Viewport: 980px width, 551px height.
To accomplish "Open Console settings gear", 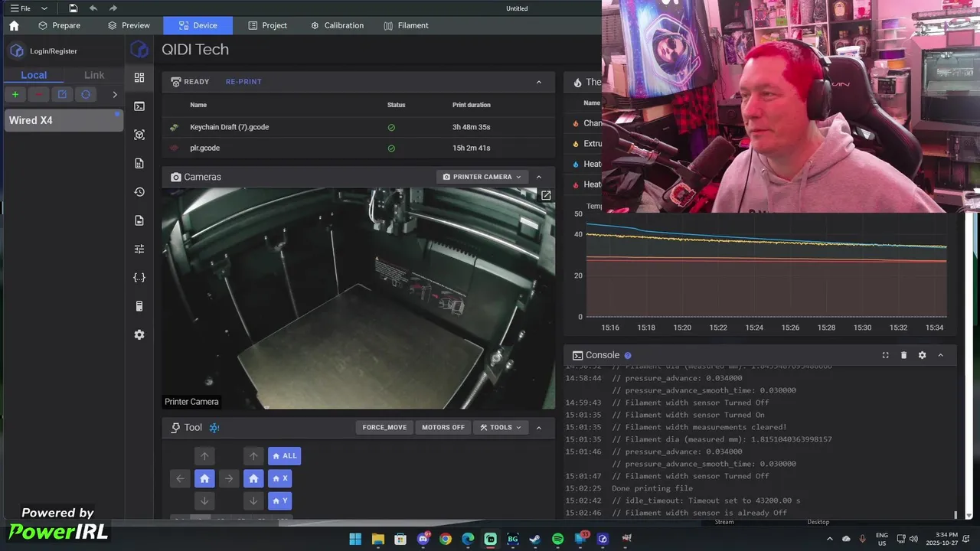I will point(922,355).
